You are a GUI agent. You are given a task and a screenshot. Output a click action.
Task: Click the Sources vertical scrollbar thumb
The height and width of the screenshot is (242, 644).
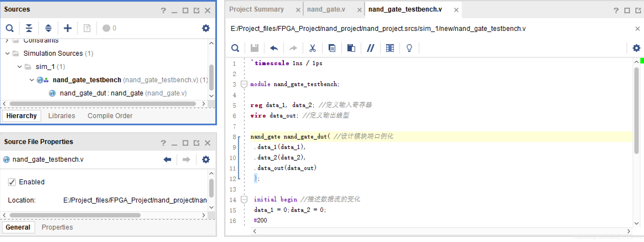[x=211, y=78]
